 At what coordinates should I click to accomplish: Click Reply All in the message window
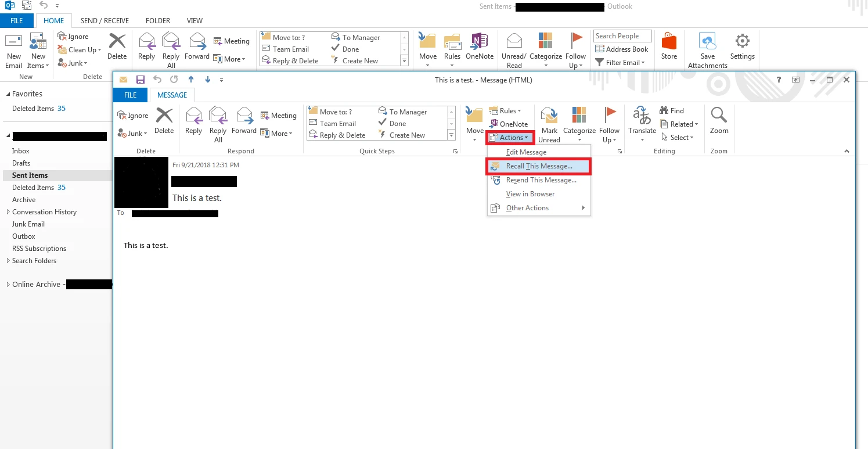click(218, 123)
